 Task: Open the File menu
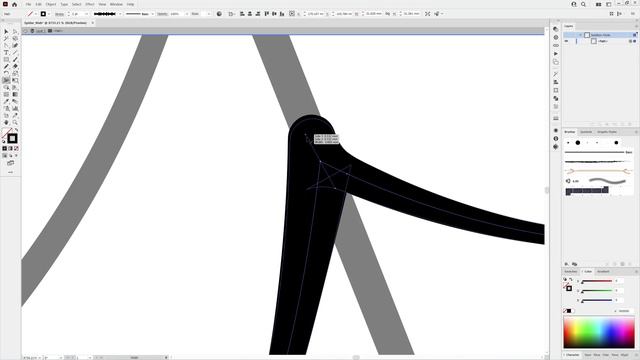pyautogui.click(x=28, y=4)
